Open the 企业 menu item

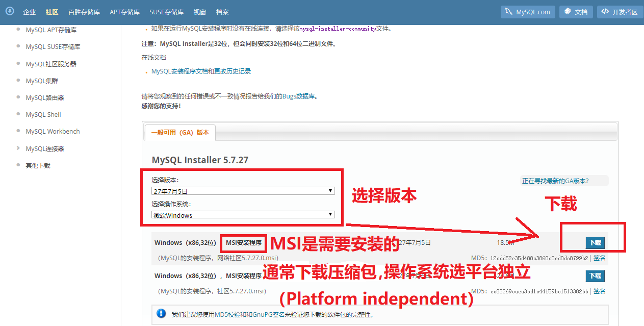[30, 12]
